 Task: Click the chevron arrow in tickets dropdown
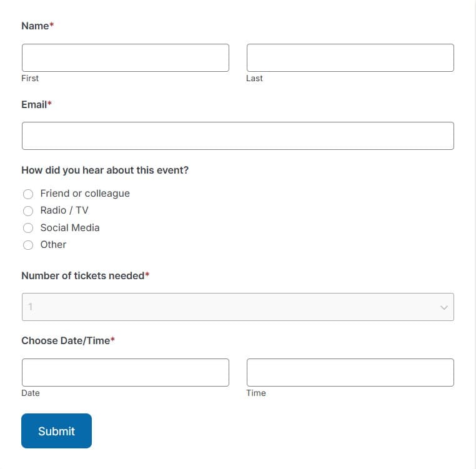point(444,307)
